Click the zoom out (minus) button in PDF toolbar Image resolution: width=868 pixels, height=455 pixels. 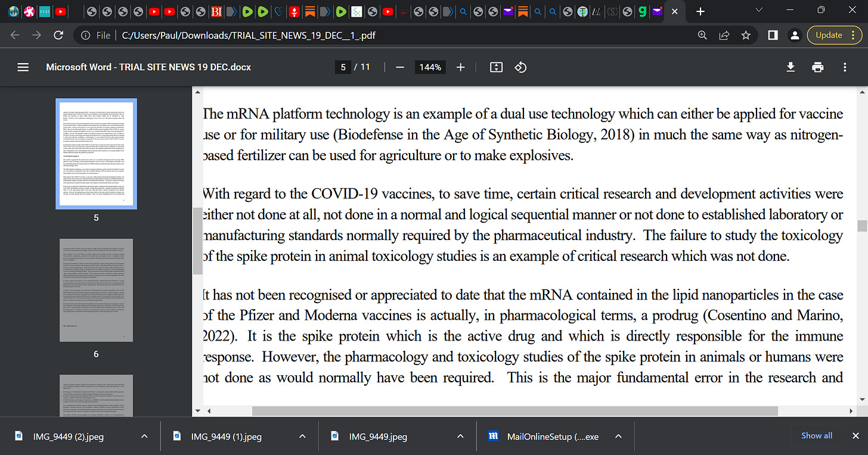tap(400, 67)
